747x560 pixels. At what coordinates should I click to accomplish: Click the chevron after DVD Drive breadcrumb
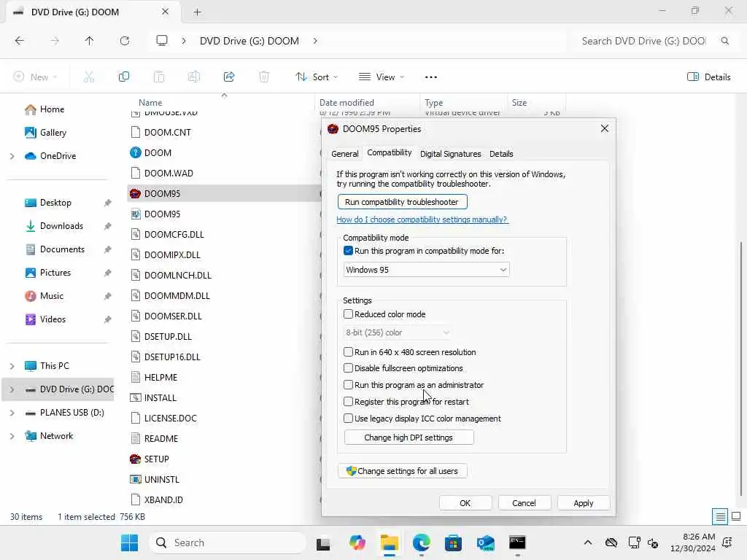tap(315, 41)
